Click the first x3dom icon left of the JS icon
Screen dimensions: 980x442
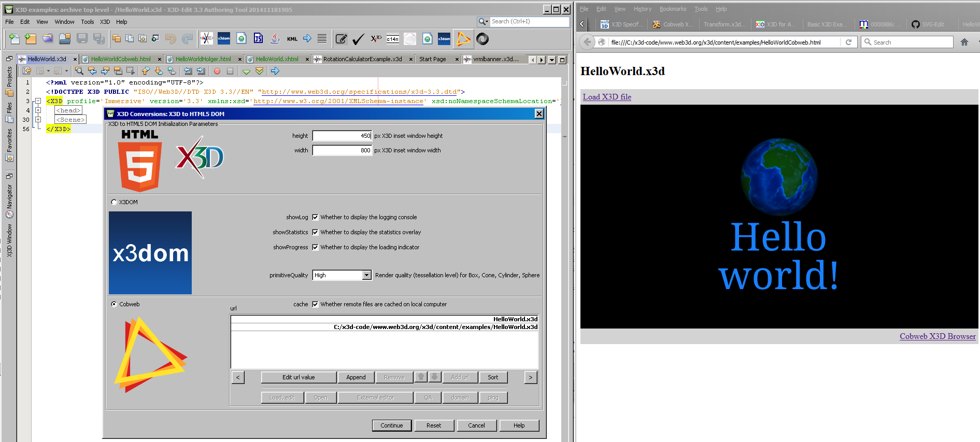[x=224, y=38]
